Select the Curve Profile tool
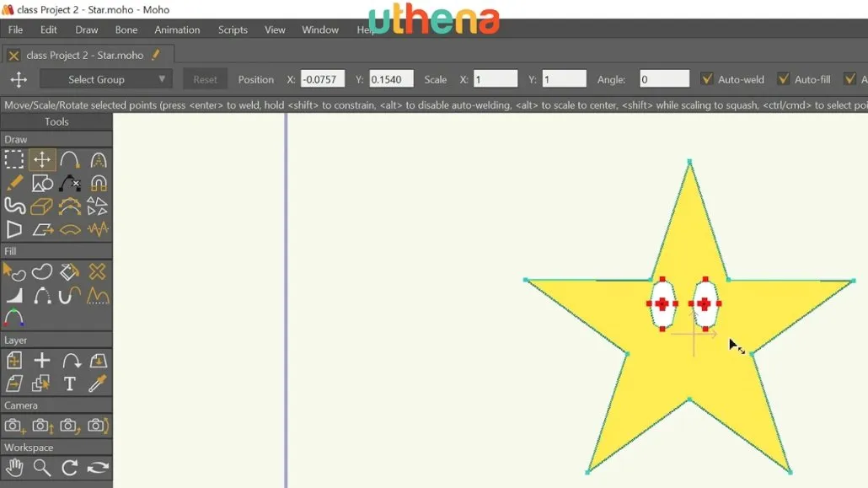The image size is (868, 488). point(70,295)
